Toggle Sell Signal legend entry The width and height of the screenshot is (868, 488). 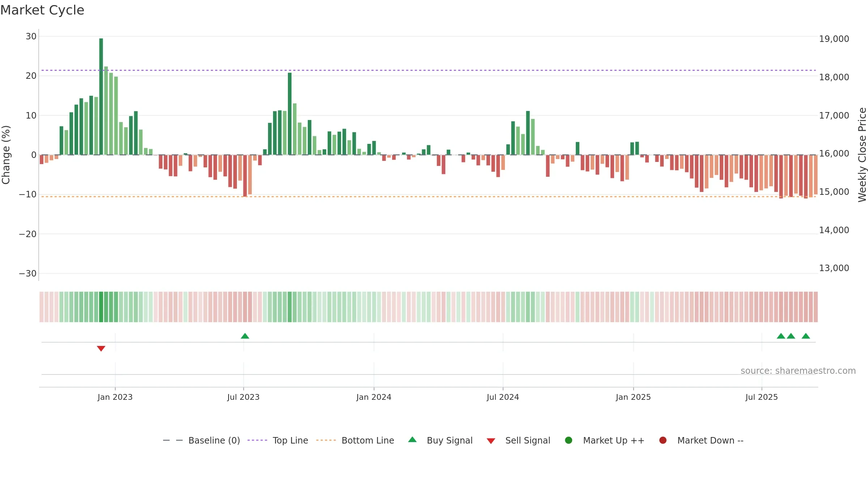518,440
